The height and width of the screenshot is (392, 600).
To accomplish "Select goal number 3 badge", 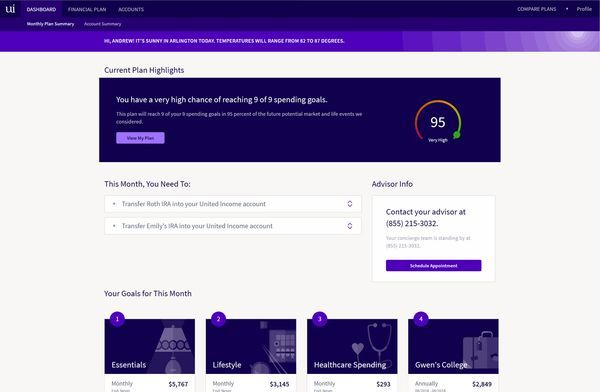I will pyautogui.click(x=320, y=319).
